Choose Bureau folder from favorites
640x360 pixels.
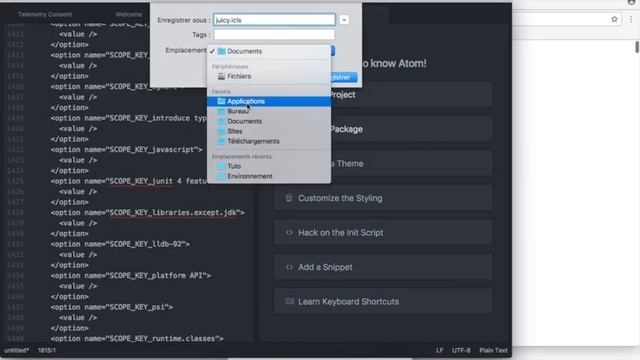click(269, 111)
